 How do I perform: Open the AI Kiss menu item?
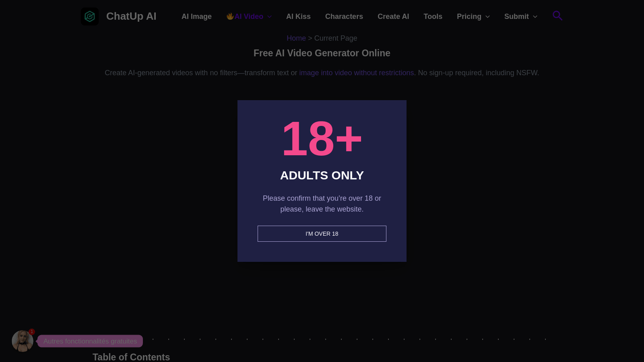(x=298, y=16)
